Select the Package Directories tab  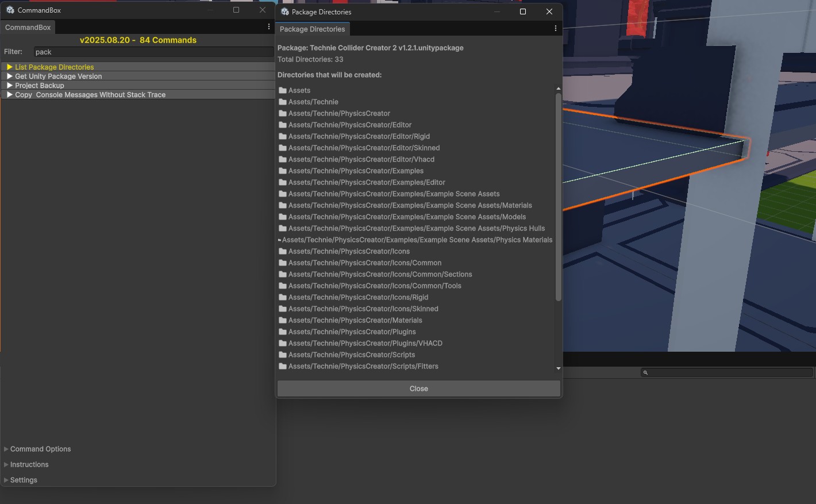(x=312, y=29)
